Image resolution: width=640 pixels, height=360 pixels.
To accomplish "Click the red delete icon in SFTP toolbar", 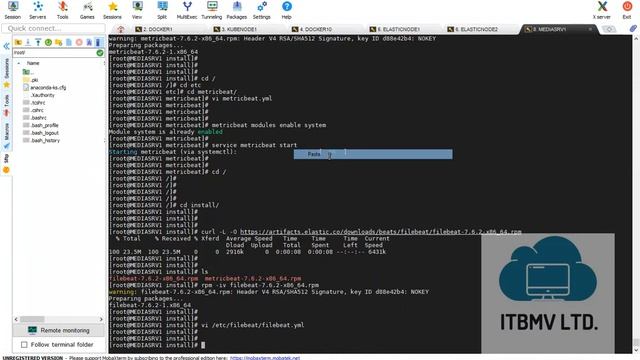I will click(79, 42).
